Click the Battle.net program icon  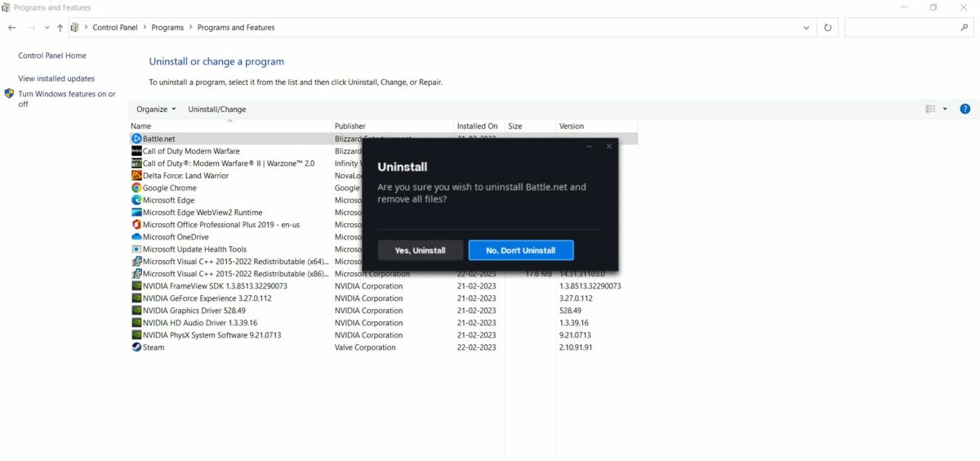click(x=136, y=139)
